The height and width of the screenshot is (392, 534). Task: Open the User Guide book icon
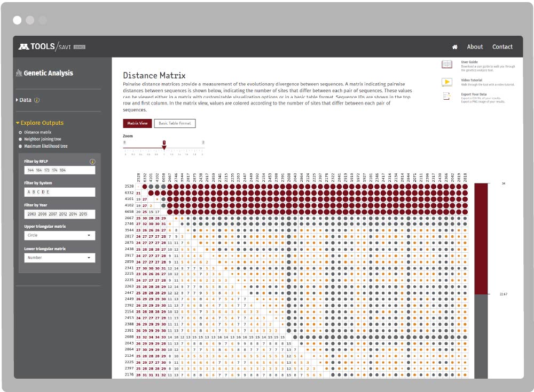pyautogui.click(x=446, y=65)
